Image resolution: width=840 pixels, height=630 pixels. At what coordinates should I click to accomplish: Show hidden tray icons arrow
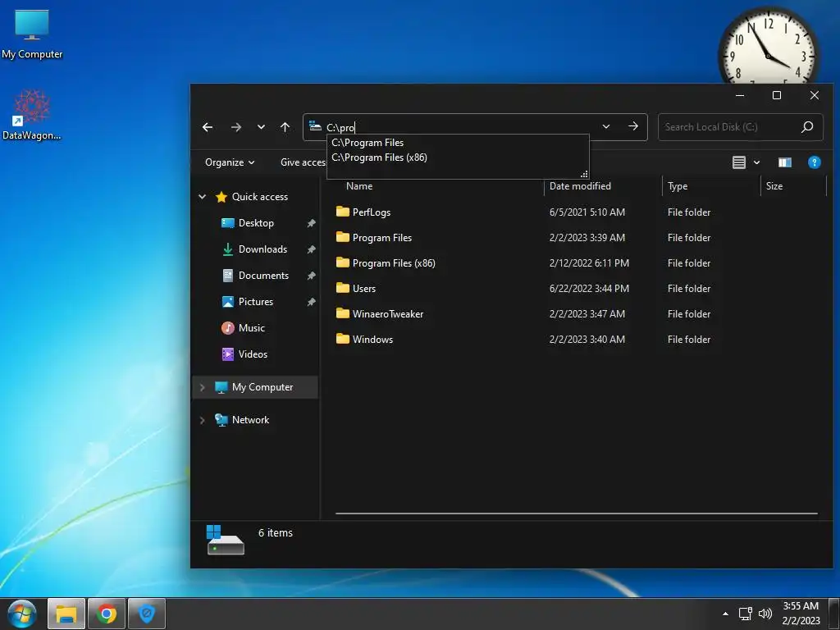click(725, 614)
